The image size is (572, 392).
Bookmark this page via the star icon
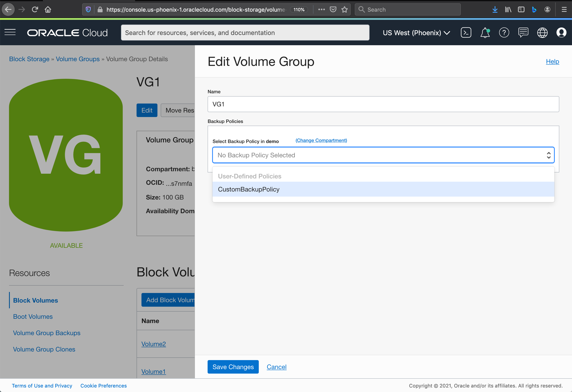[345, 9]
